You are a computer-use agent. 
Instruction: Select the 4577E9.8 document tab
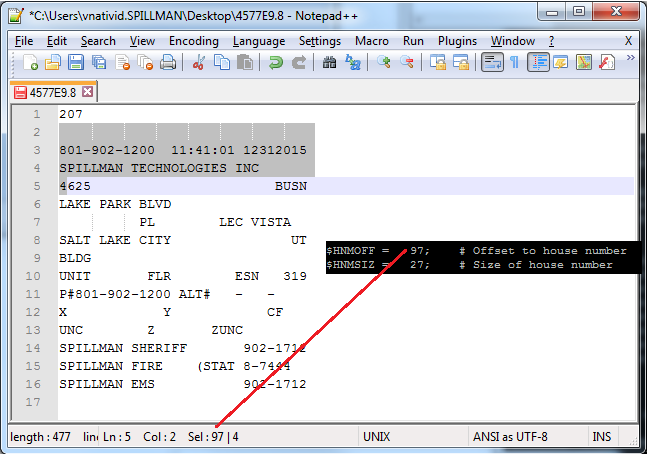53,92
